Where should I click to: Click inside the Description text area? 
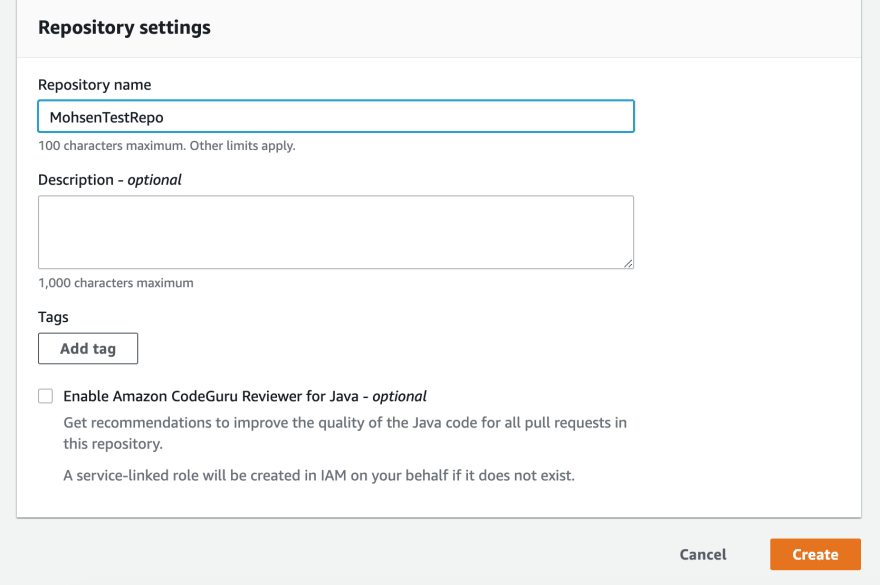tap(336, 232)
